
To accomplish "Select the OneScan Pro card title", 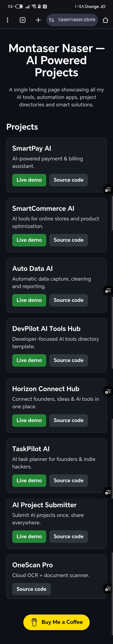I will point(33,565).
